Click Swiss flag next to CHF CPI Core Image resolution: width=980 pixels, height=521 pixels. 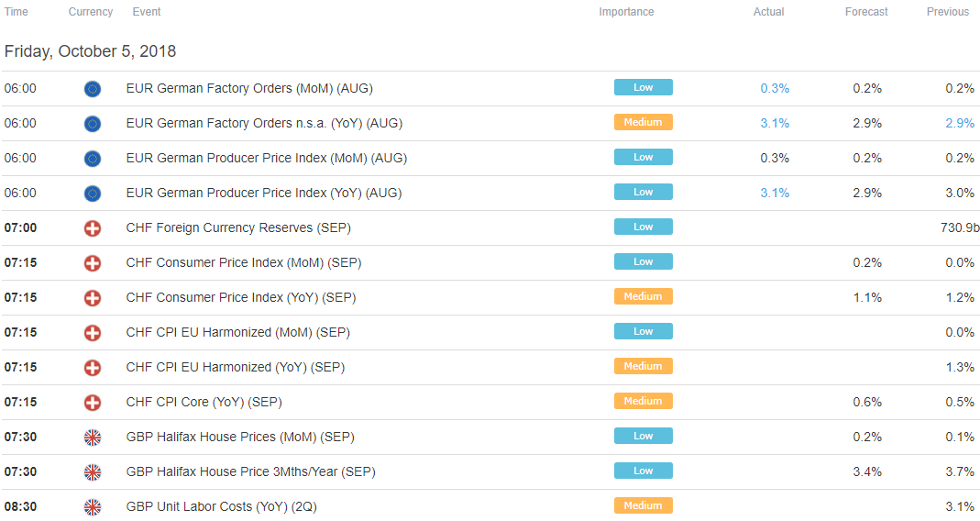click(93, 402)
